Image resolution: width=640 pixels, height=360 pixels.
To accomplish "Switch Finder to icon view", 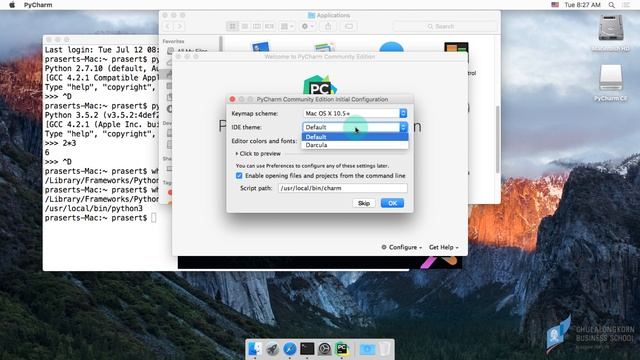I will [233, 27].
